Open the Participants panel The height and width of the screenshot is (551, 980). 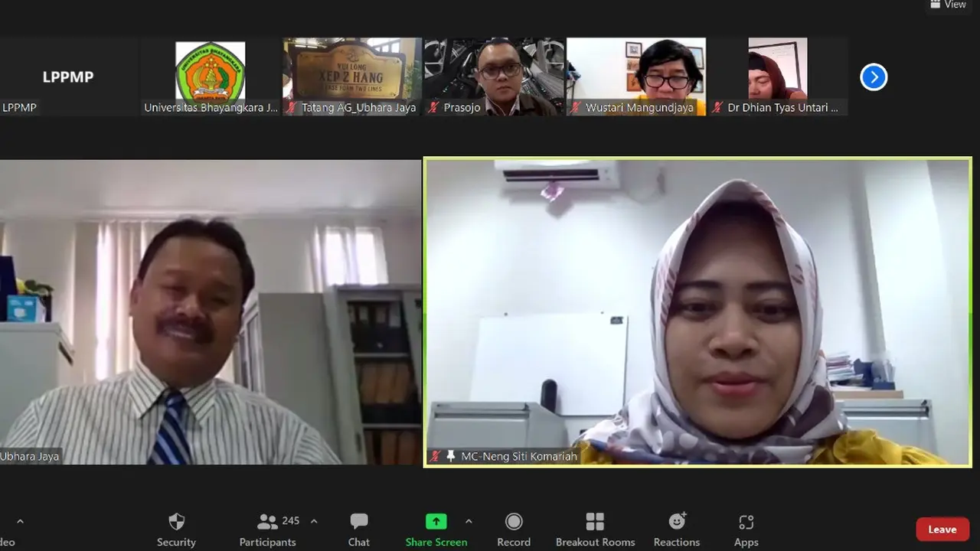(x=267, y=530)
